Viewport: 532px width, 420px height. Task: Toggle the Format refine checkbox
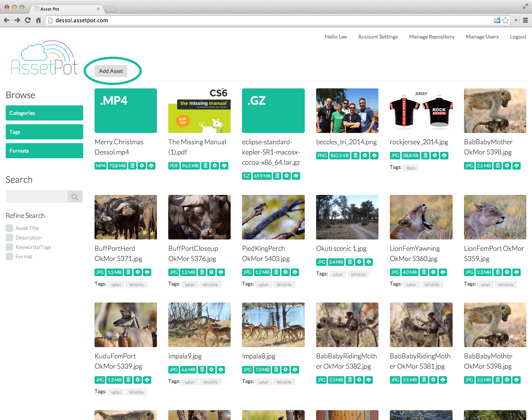(x=9, y=256)
